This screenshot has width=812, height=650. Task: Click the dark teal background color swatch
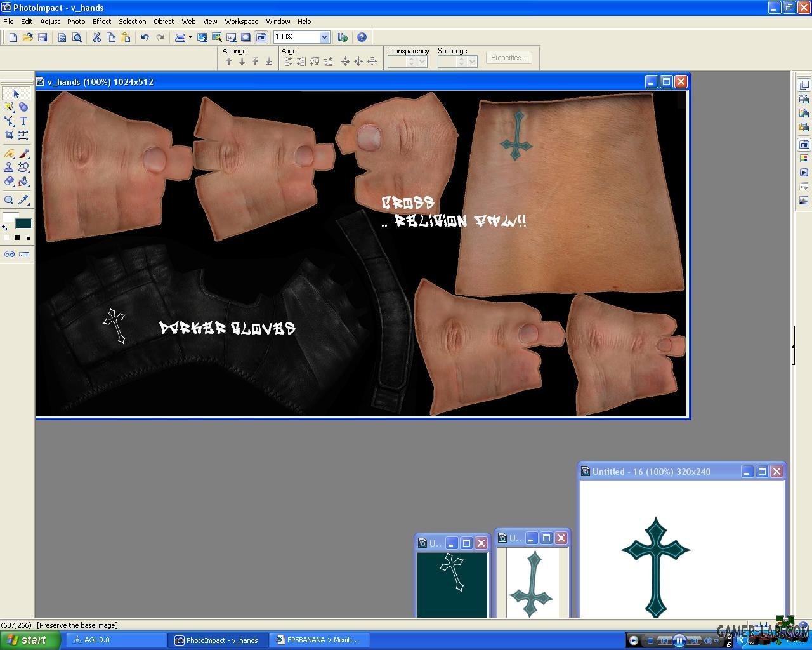(23, 223)
